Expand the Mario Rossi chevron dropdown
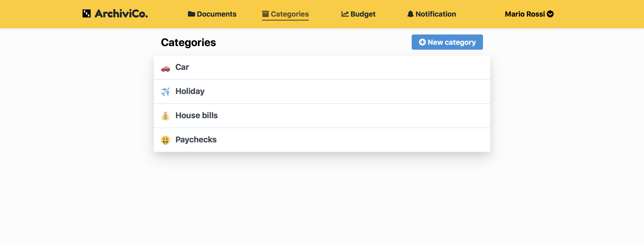The image size is (644, 244). tap(550, 14)
